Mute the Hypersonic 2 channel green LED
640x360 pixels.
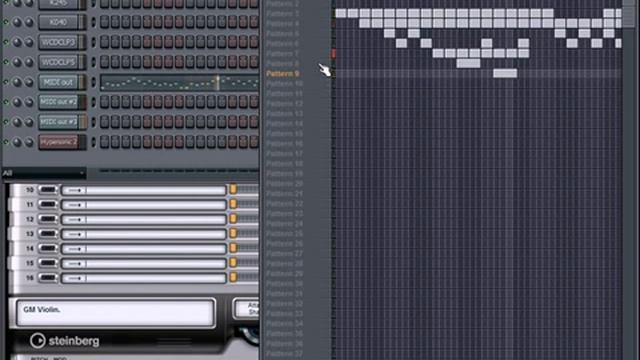pos(6,142)
